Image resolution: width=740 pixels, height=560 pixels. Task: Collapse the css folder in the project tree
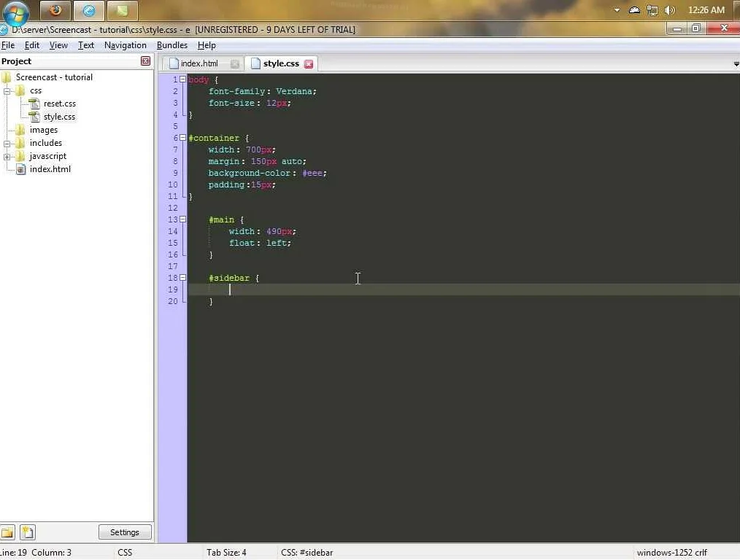click(7, 91)
